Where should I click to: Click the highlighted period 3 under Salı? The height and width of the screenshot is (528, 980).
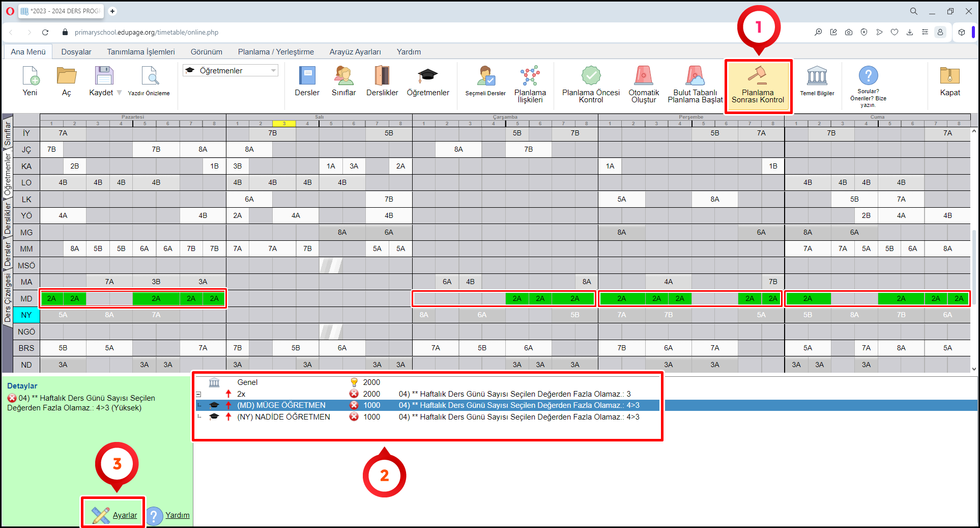point(284,123)
